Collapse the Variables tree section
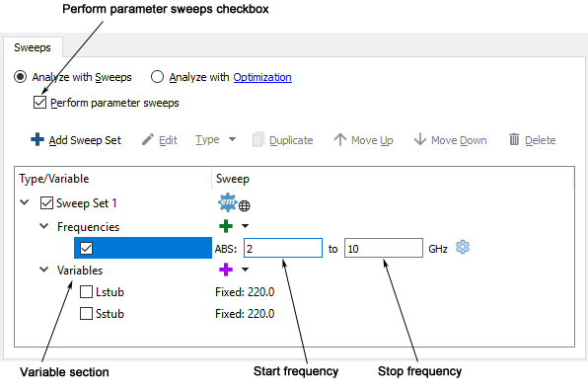The width and height of the screenshot is (588, 389). pos(44,270)
